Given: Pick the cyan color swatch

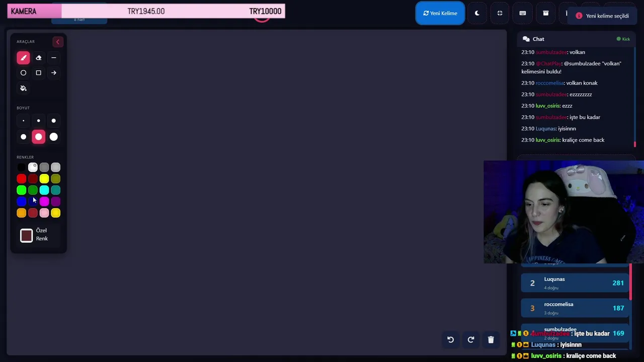Looking at the screenshot, I should point(44,190).
